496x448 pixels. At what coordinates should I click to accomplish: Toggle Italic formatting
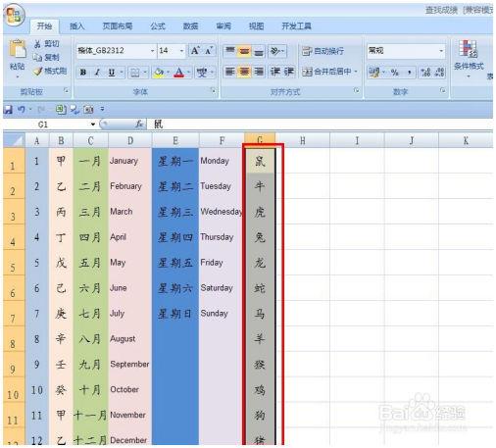point(97,72)
